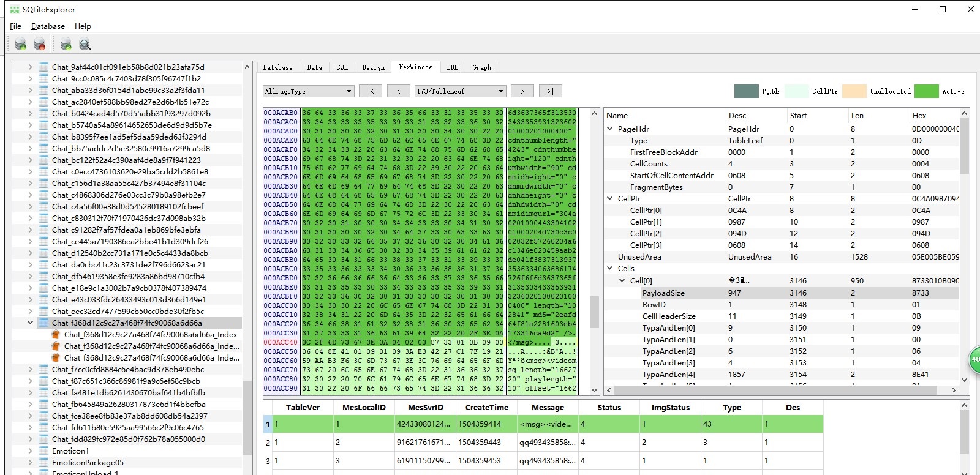Click the table tree vertical scrollbar thumb
This screenshot has height=475, width=980.
pos(247,417)
